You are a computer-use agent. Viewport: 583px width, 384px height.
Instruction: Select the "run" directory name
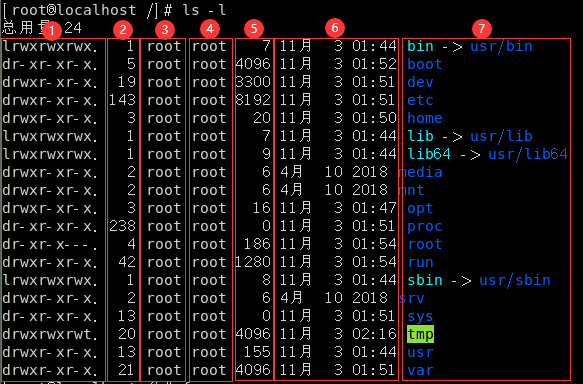(x=421, y=262)
